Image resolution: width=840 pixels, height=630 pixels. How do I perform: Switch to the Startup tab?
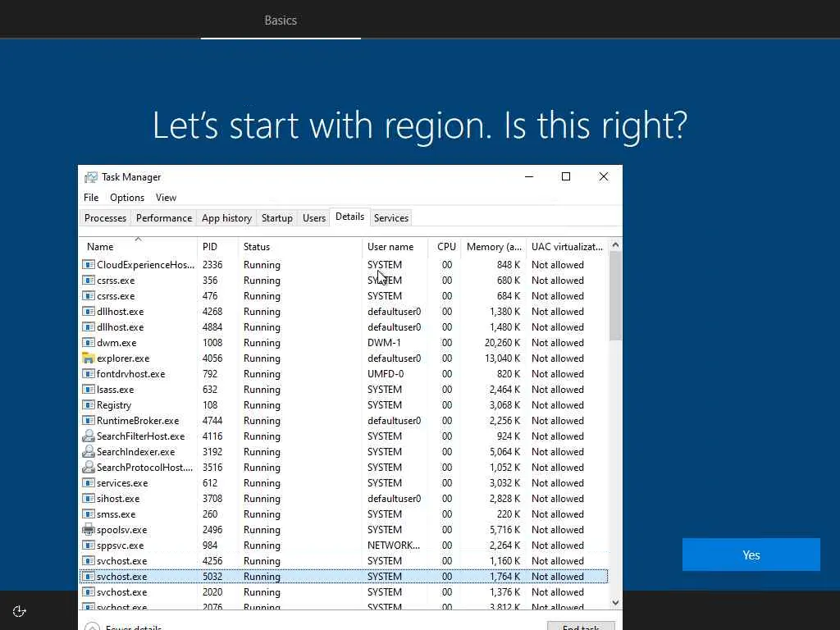[x=277, y=218]
